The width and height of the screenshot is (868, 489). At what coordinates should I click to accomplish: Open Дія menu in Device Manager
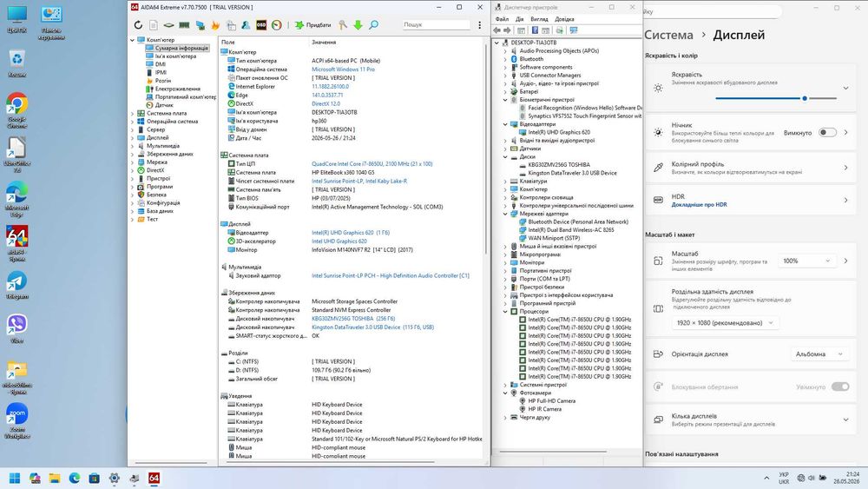click(520, 19)
